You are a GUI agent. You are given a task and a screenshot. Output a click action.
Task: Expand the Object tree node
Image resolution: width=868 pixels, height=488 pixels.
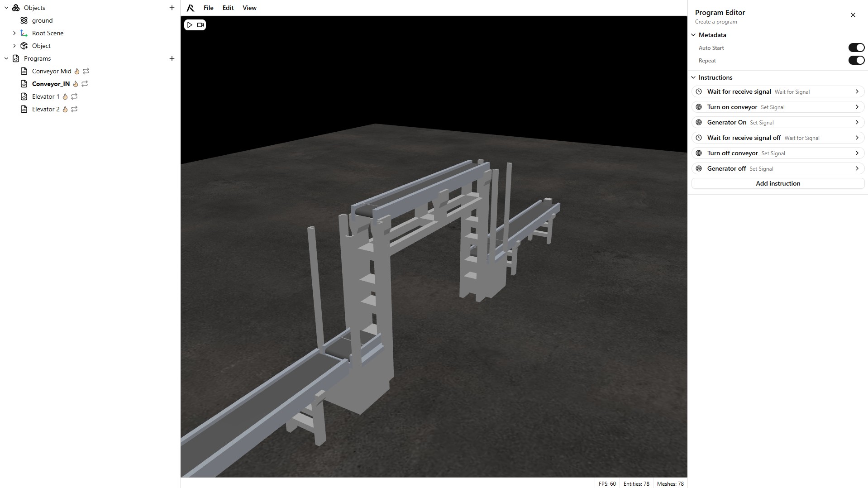coord(14,46)
